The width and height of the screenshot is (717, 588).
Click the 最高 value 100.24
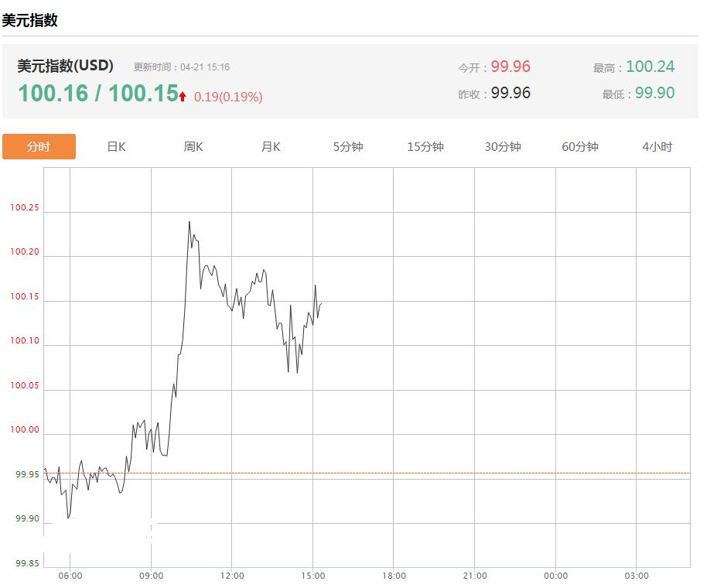(x=650, y=67)
